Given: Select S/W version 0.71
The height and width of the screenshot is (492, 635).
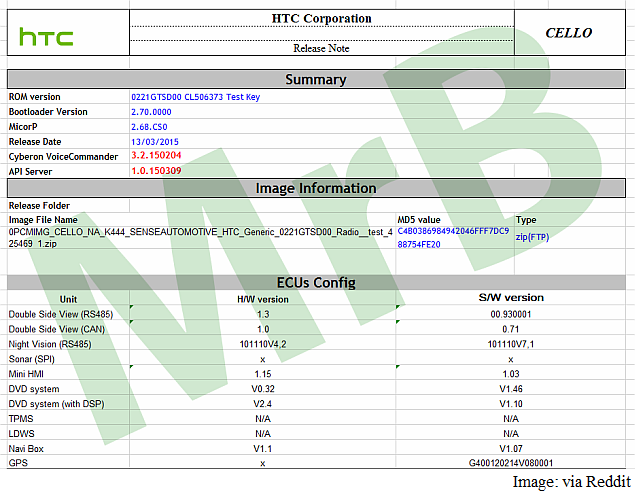Looking at the screenshot, I should 511,330.
